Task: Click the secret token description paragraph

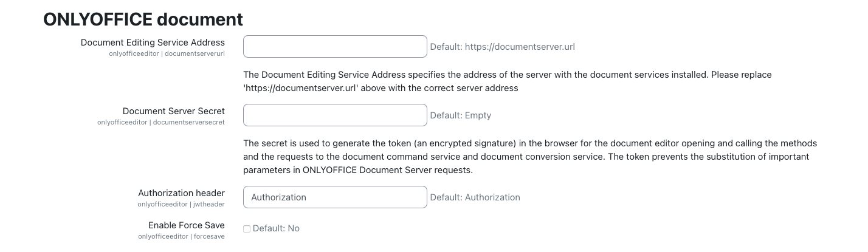Action: click(529, 157)
